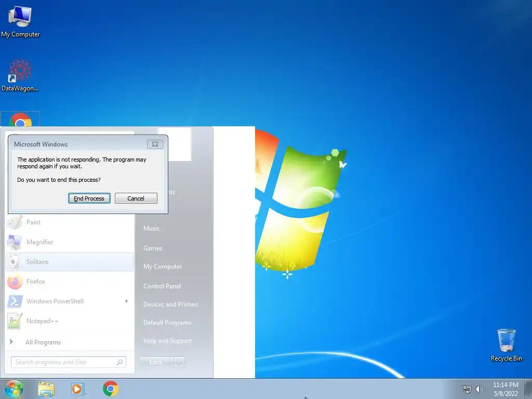Open File Explorer from the taskbar
The width and height of the screenshot is (532, 399).
pos(46,389)
